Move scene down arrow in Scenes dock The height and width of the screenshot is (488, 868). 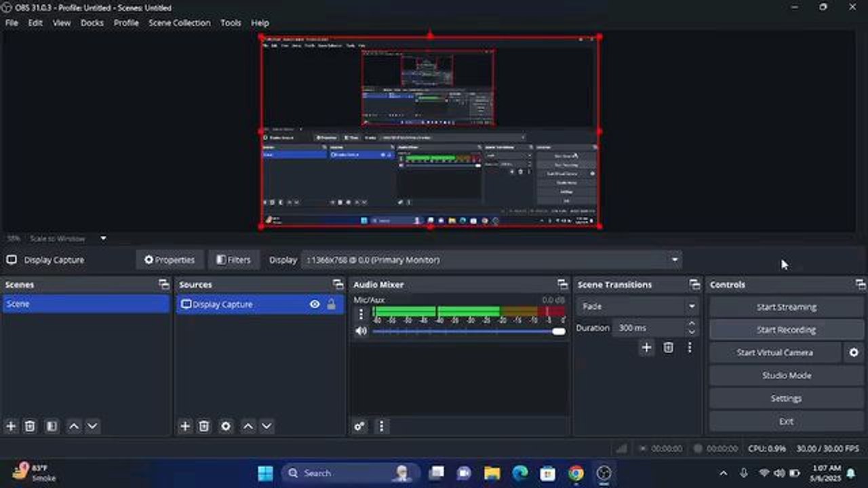click(92, 426)
